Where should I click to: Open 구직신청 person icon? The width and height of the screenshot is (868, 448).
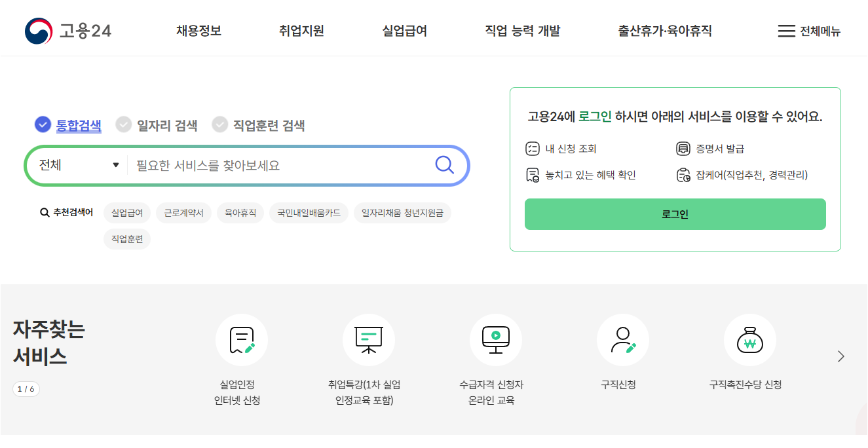point(623,340)
